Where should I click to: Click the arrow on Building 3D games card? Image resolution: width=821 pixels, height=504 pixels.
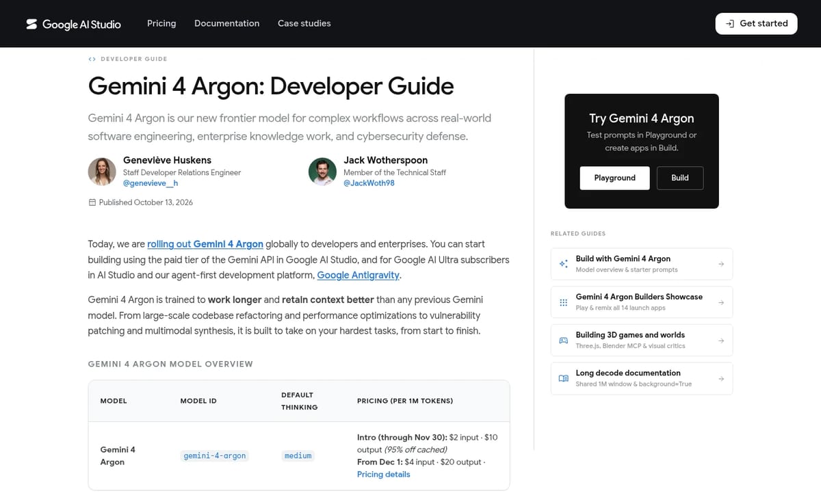click(721, 341)
